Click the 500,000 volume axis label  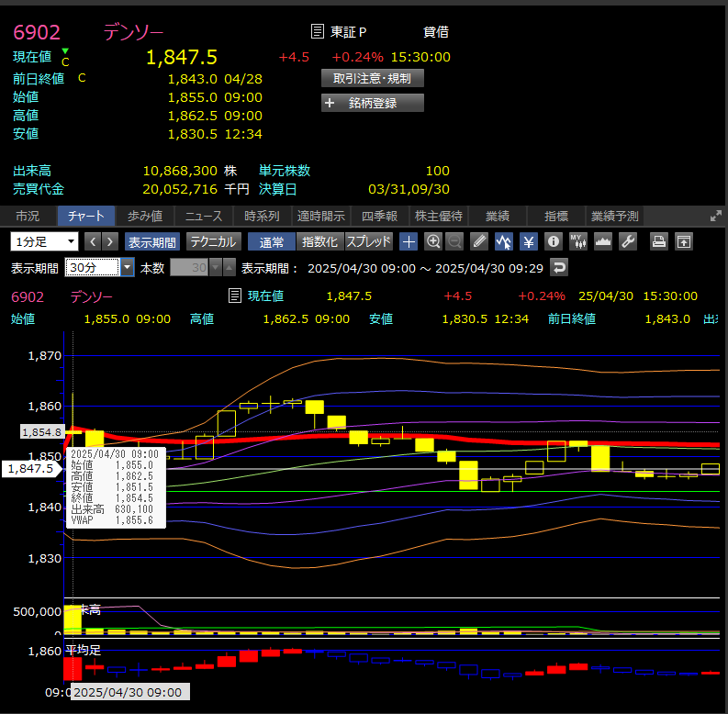point(37,612)
